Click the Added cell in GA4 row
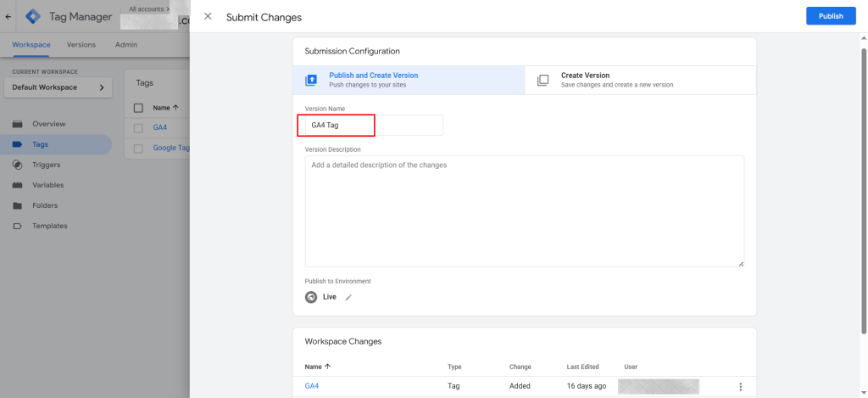868x398 pixels. tap(520, 386)
